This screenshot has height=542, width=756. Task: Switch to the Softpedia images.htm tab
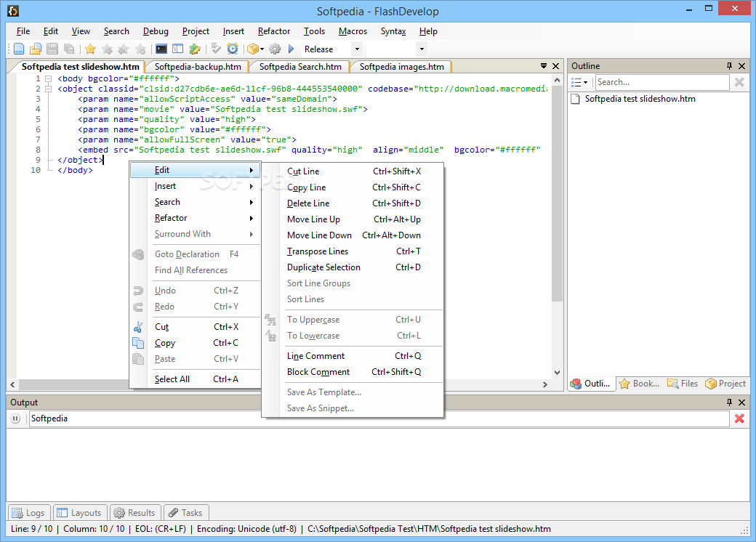pyautogui.click(x=401, y=67)
